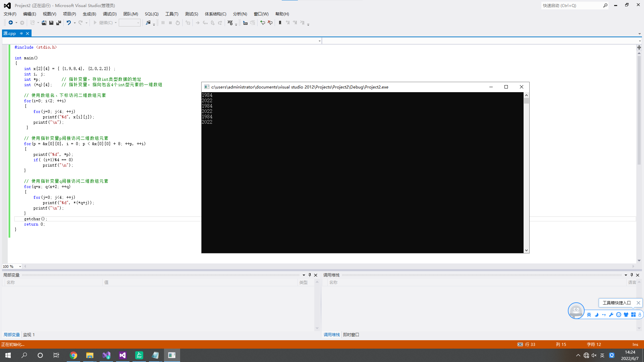The width and height of the screenshot is (644, 362).
Task: Toggle auto-hide pin on 局部变量 panel
Action: pos(310,275)
